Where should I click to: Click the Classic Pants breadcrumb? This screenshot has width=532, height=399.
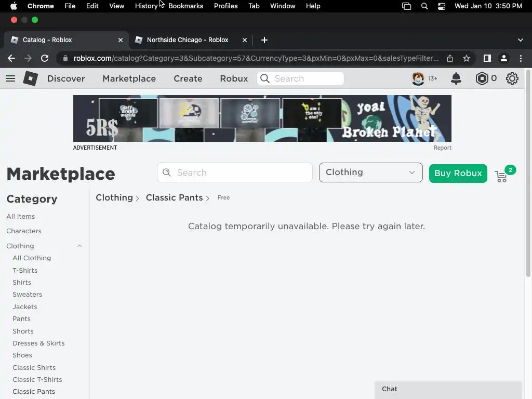[x=174, y=197]
